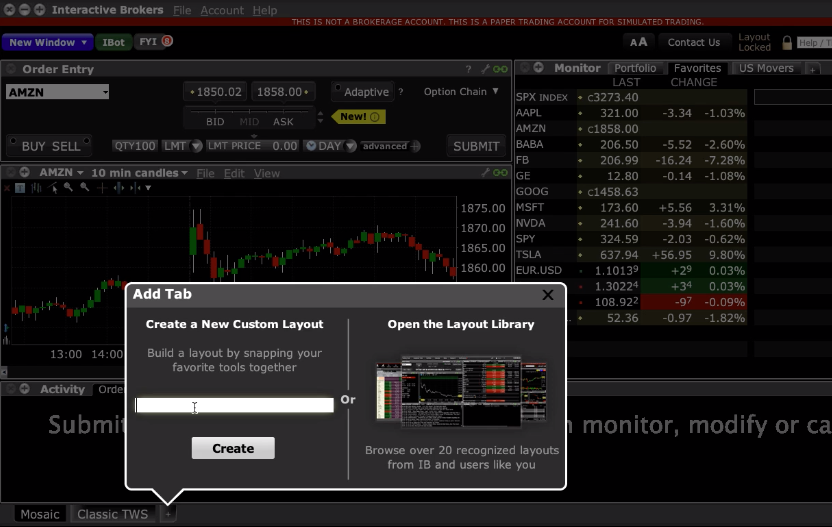Open the File menu in title bar
The width and height of the screenshot is (832, 527).
(182, 10)
